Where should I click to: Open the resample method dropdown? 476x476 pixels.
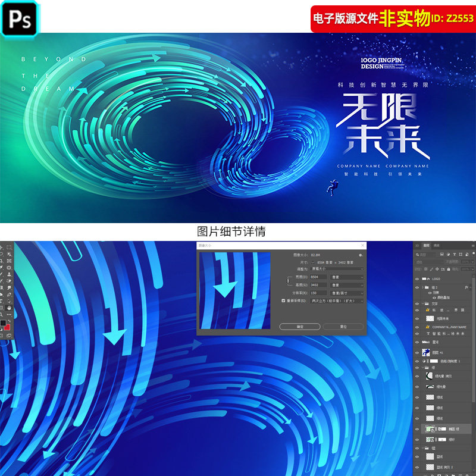[337, 301]
